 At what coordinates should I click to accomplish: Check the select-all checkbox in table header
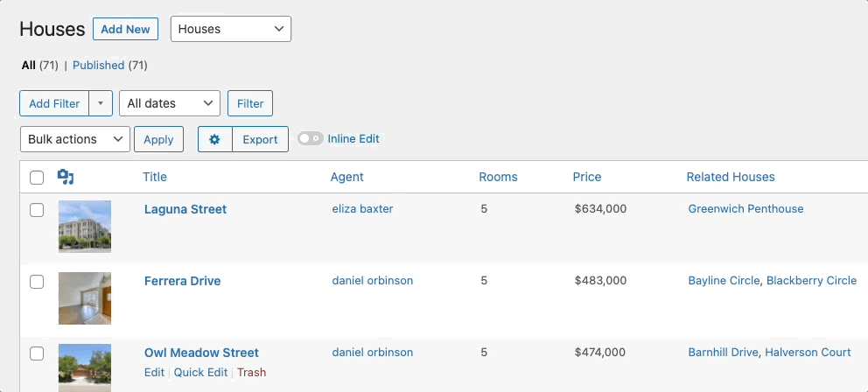37,178
